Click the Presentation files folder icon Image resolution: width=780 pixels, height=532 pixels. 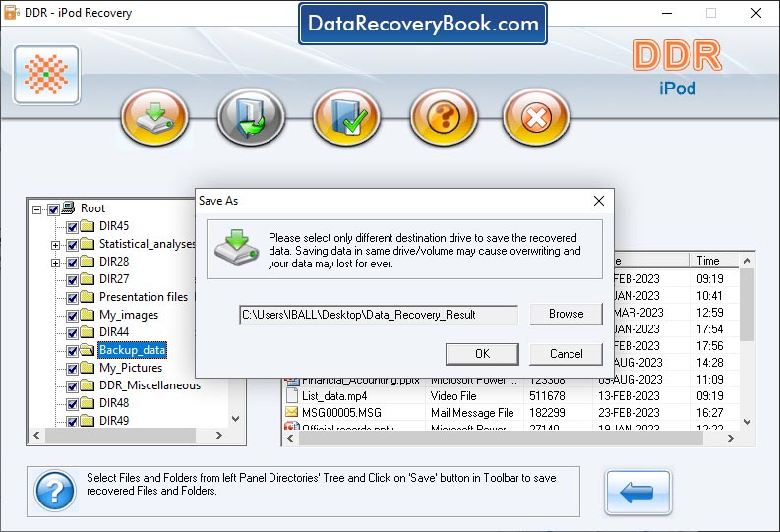click(88, 297)
